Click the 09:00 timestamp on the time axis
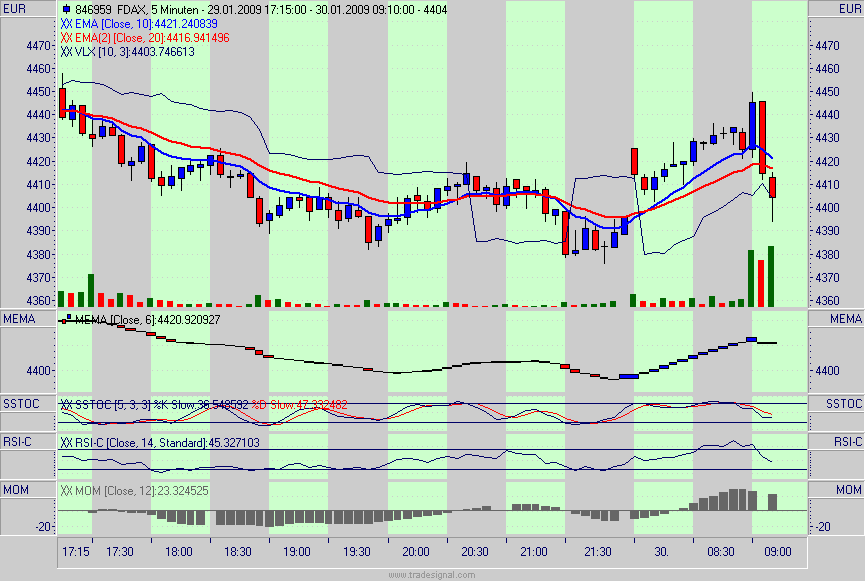 click(777, 551)
